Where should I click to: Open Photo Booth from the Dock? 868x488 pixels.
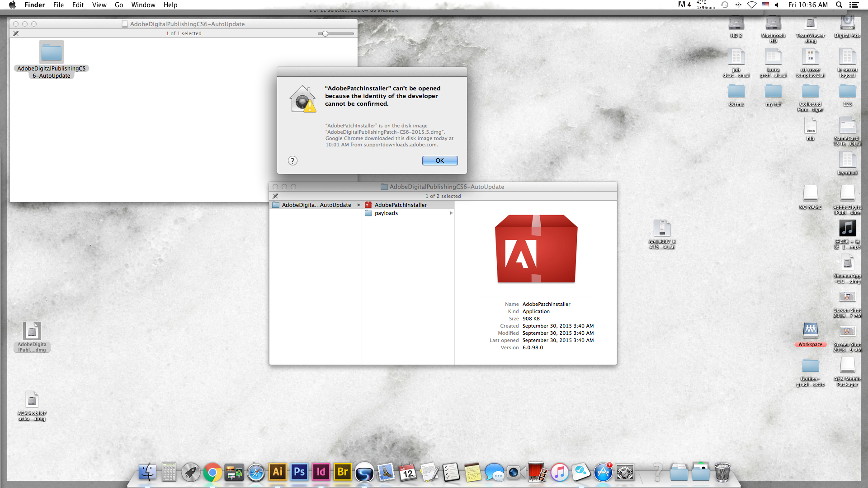click(x=538, y=473)
